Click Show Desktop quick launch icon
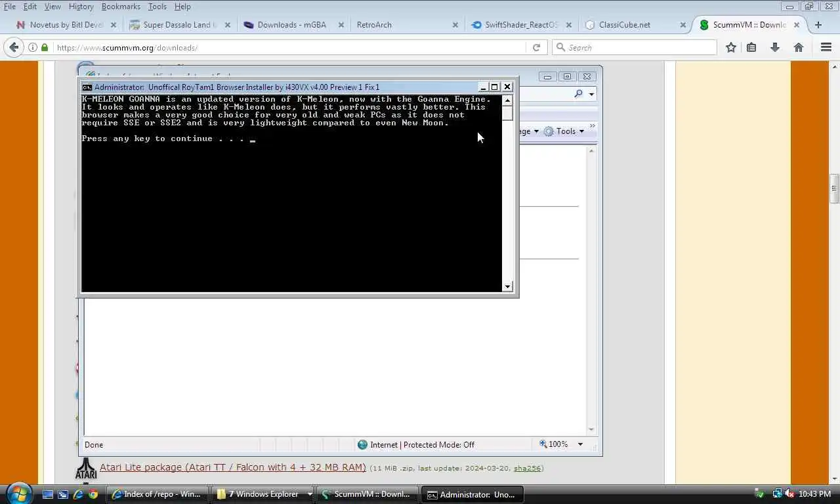The width and height of the screenshot is (840, 504). [48, 494]
